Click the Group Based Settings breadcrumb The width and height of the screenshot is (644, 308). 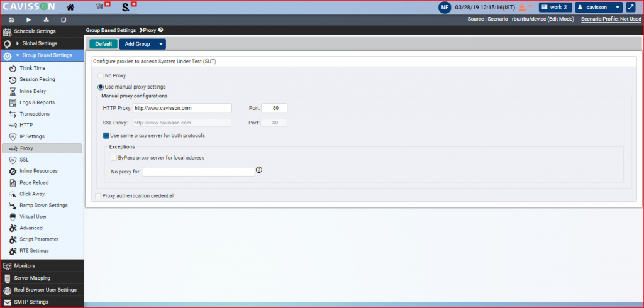point(111,30)
